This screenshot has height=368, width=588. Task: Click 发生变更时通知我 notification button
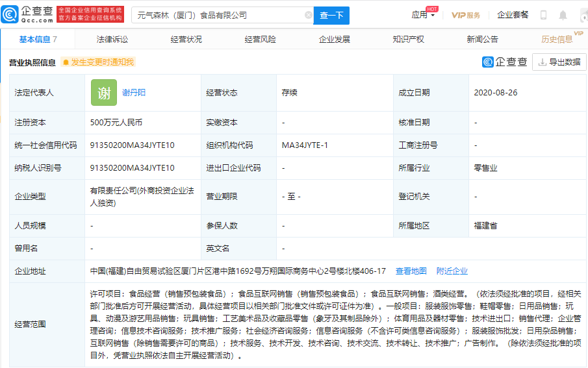point(98,62)
